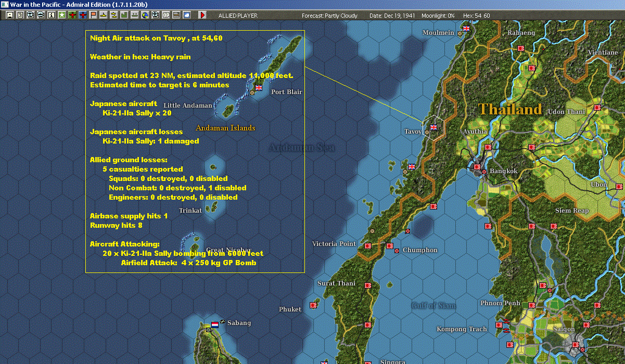
Task: Select the British flag at Port Blair
Action: pos(259,87)
